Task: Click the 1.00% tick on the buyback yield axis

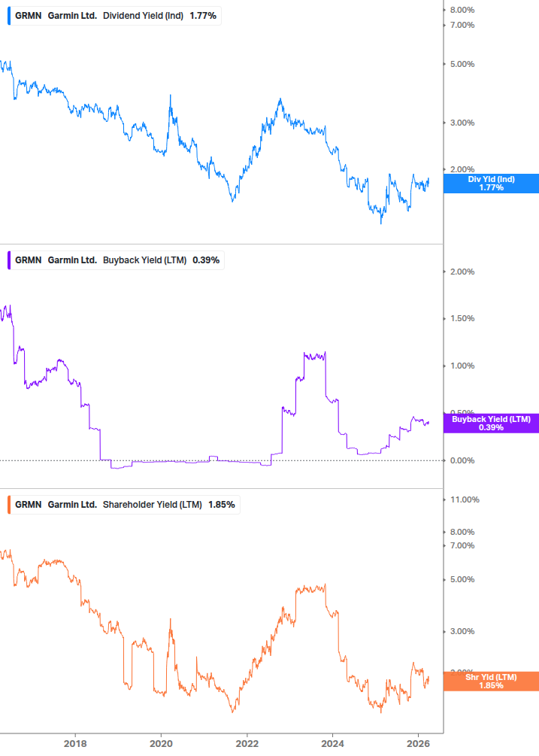Action: pyautogui.click(x=462, y=366)
